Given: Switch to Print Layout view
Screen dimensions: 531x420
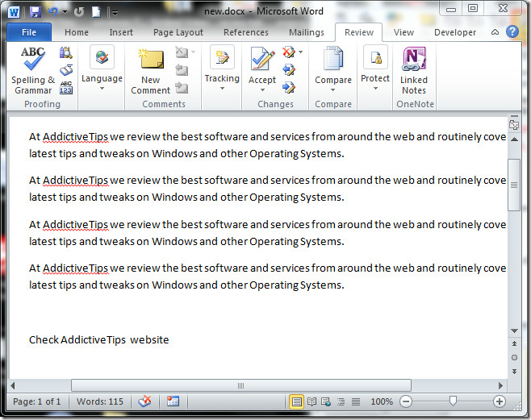Looking at the screenshot, I should (296, 401).
